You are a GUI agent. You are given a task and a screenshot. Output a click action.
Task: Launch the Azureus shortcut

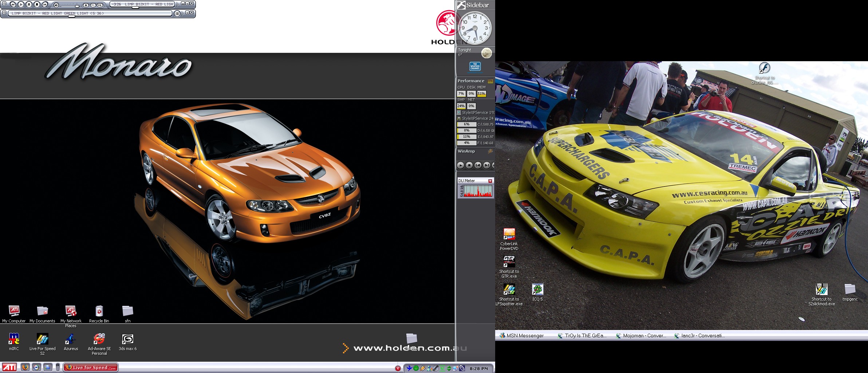[71, 342]
